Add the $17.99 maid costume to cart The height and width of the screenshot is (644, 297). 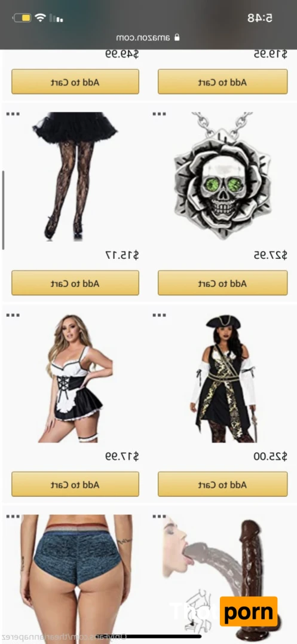75,484
